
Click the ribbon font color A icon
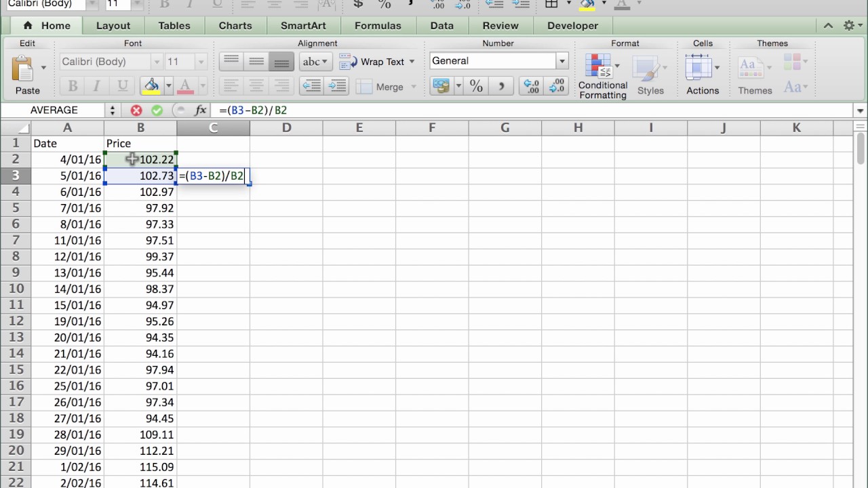184,86
